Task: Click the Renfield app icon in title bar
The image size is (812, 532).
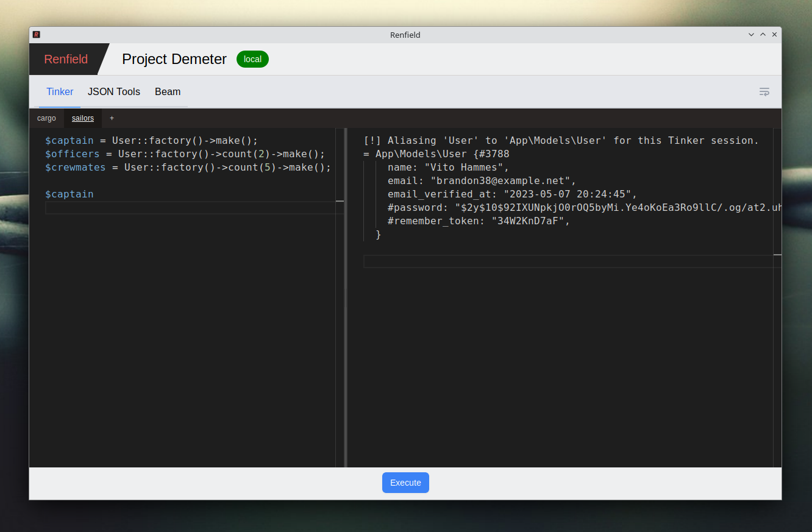Action: pos(37,35)
